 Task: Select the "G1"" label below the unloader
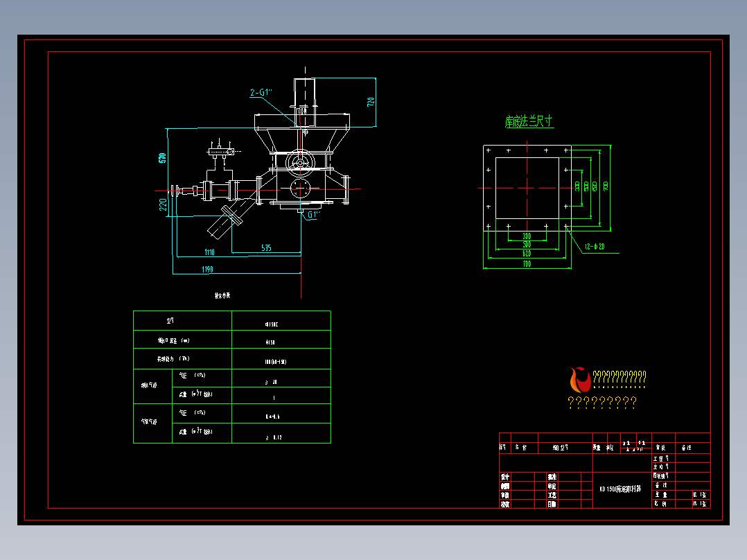pos(313,215)
